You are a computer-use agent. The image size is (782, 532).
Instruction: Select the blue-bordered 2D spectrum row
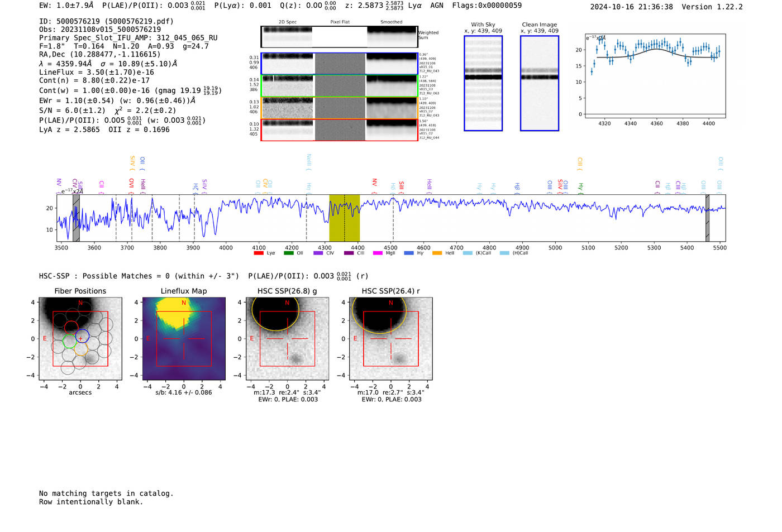(339, 64)
